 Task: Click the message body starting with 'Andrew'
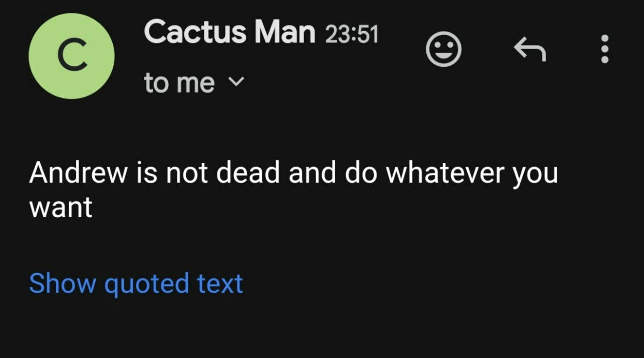click(x=293, y=173)
